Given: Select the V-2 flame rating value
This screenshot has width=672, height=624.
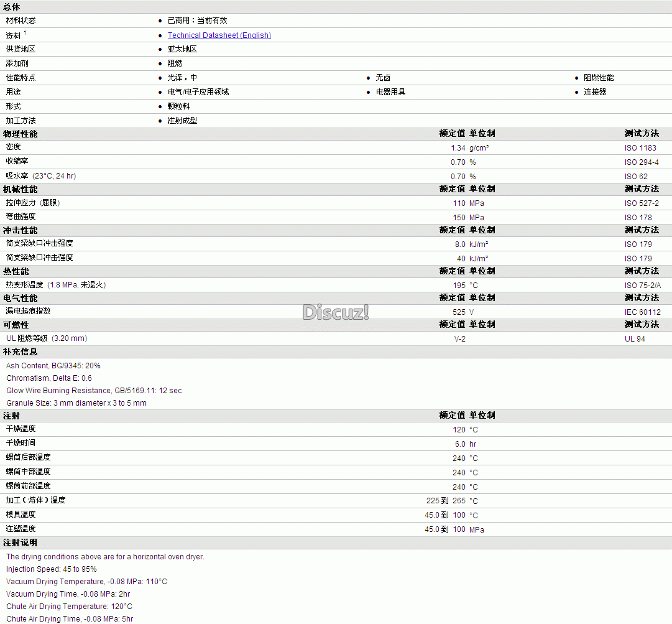Looking at the screenshot, I should (460, 339).
